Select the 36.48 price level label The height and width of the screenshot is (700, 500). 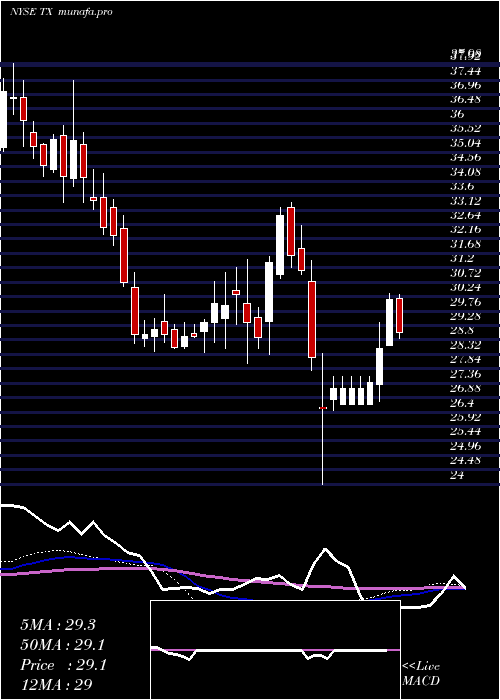[x=465, y=99]
